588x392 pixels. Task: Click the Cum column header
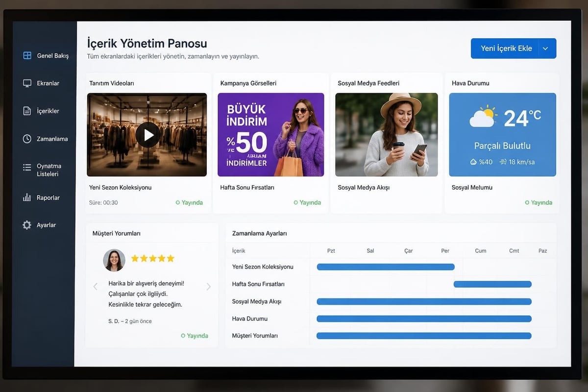pos(481,251)
